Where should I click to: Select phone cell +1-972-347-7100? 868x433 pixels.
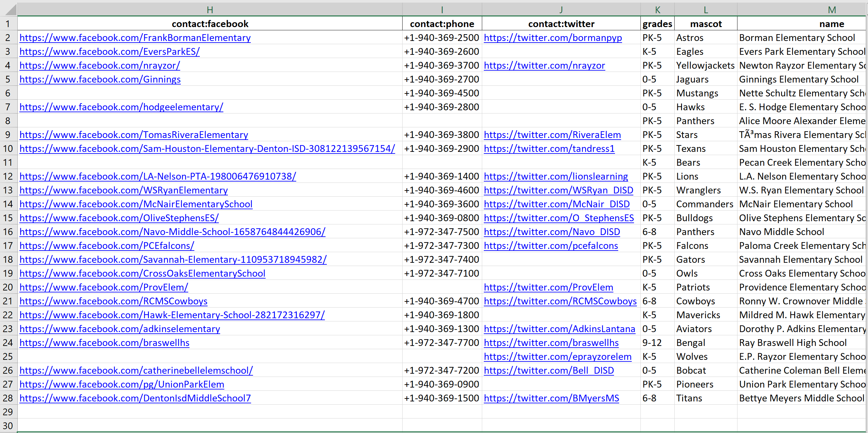pos(442,273)
